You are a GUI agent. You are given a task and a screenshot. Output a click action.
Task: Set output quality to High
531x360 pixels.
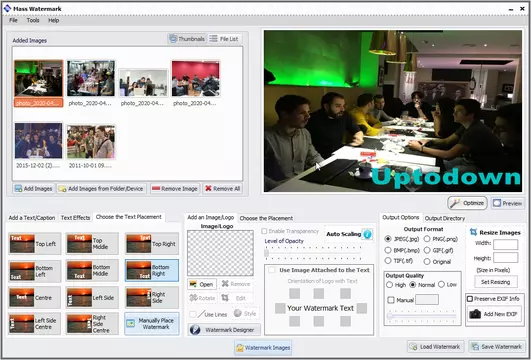[389, 285]
